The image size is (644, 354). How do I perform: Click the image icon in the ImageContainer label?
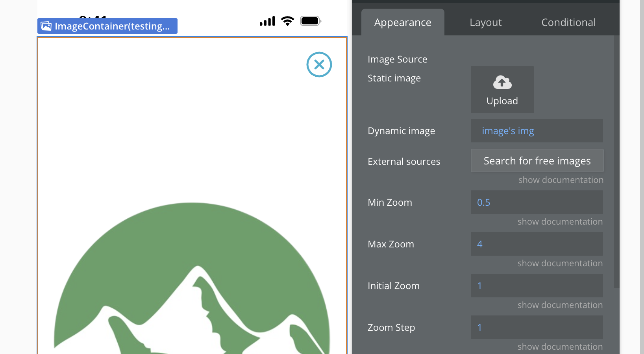pyautogui.click(x=46, y=26)
